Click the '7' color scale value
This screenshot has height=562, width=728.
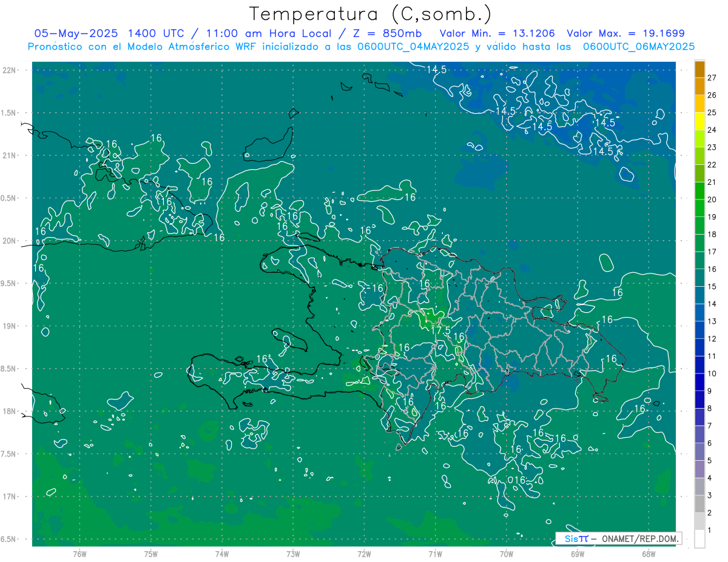709,426
